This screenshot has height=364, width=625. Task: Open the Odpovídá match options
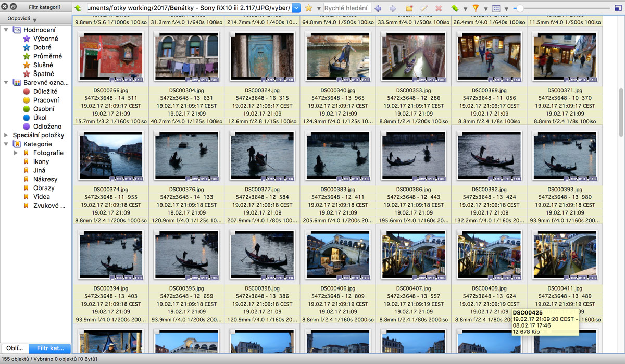pos(22,19)
